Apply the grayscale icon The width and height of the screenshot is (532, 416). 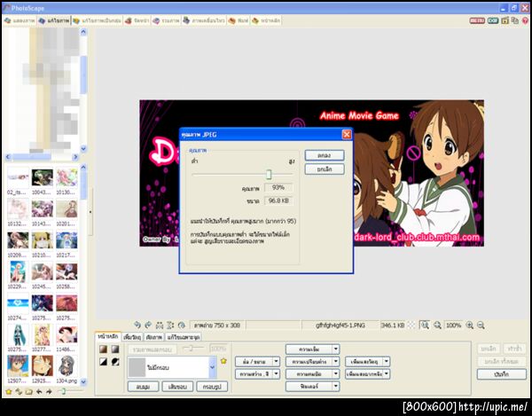115,349
